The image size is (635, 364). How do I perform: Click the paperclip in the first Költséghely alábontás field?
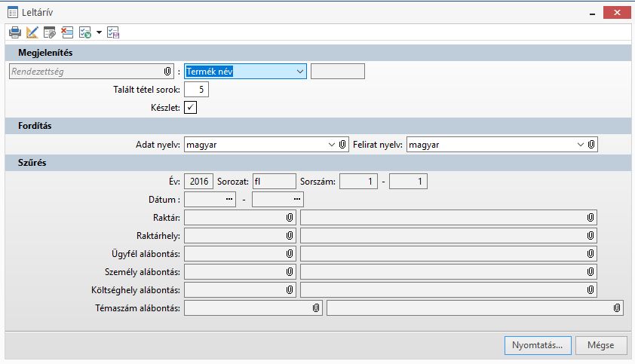(x=290, y=290)
